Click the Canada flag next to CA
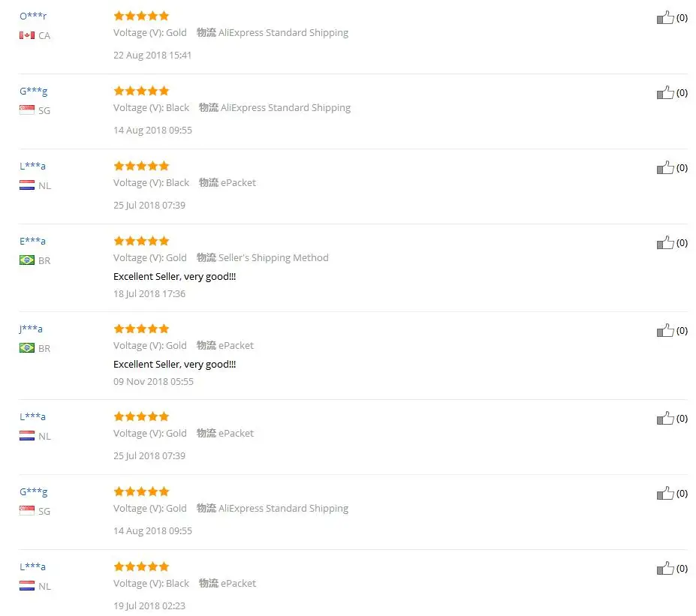The height and width of the screenshot is (616, 696). point(26,35)
